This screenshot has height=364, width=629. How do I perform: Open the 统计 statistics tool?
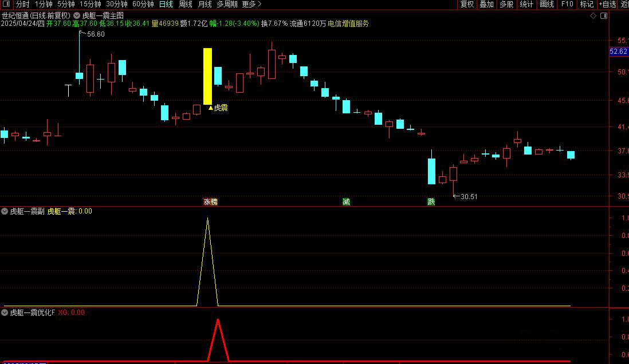point(526,4)
